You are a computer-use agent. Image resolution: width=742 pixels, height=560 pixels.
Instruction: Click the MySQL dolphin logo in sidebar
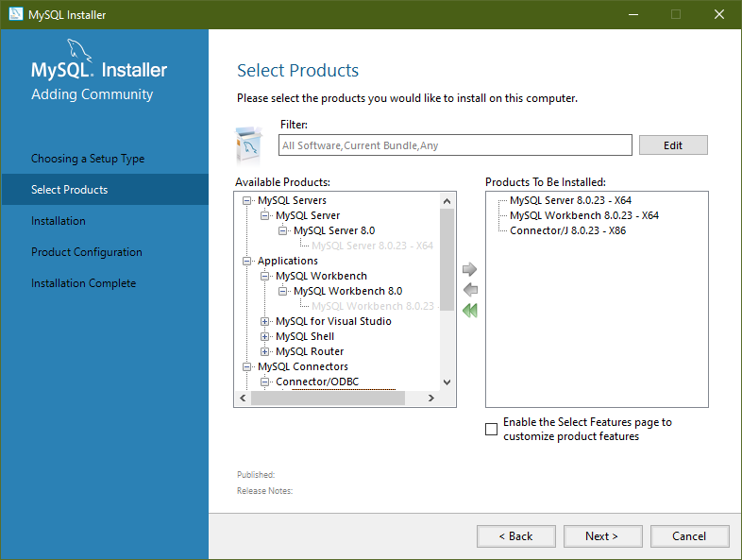[78, 50]
